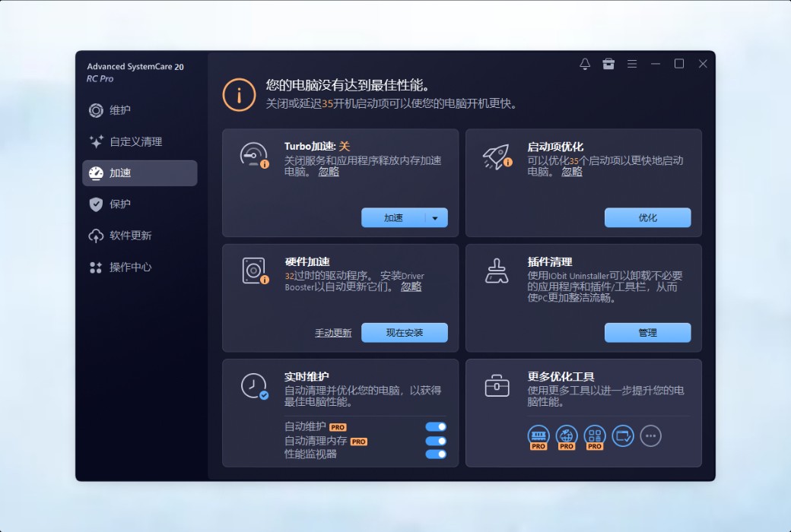Open the first PRO memory tool icon
The image size is (791, 532).
538,437
